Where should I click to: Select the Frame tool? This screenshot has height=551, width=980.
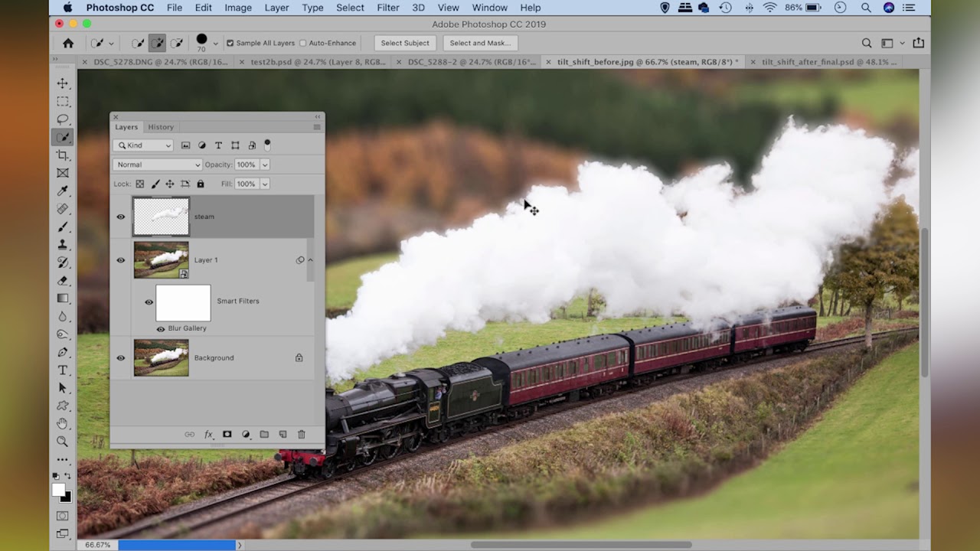[63, 173]
